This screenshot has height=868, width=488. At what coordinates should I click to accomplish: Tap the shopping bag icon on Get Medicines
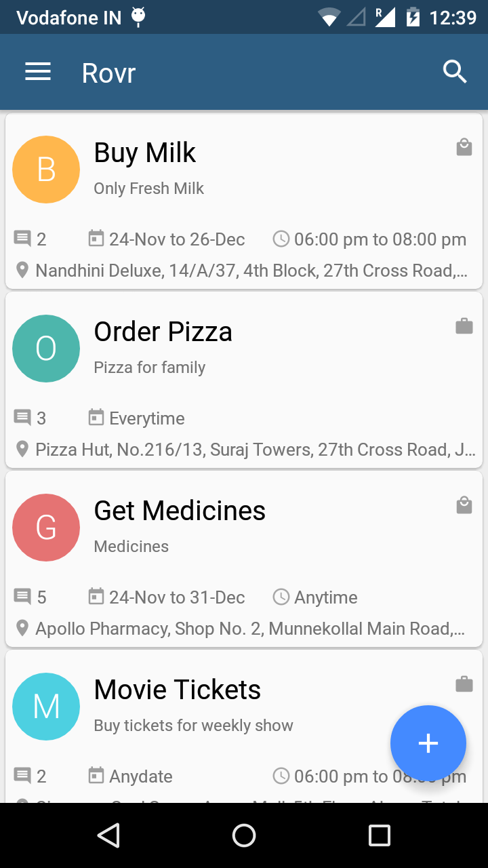(x=464, y=505)
